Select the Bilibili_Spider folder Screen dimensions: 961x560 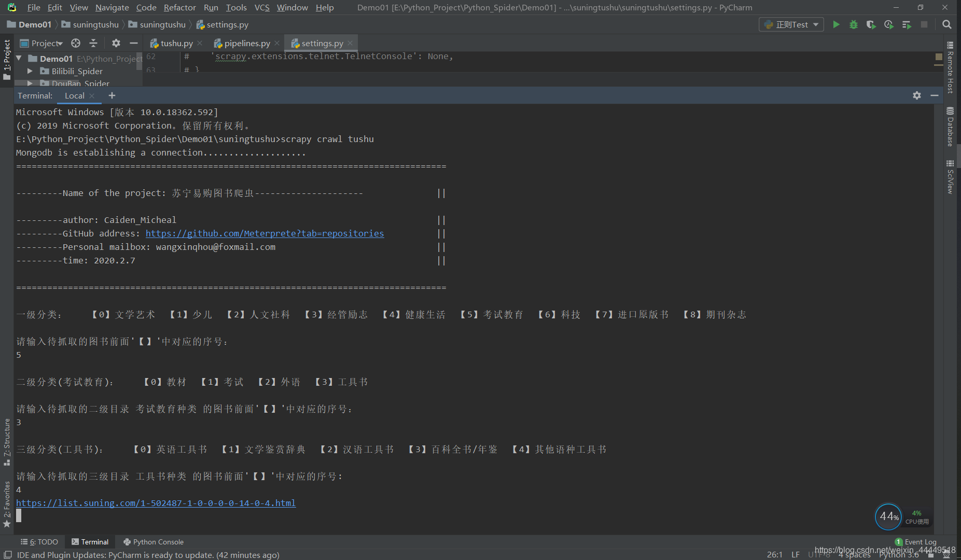pos(77,71)
